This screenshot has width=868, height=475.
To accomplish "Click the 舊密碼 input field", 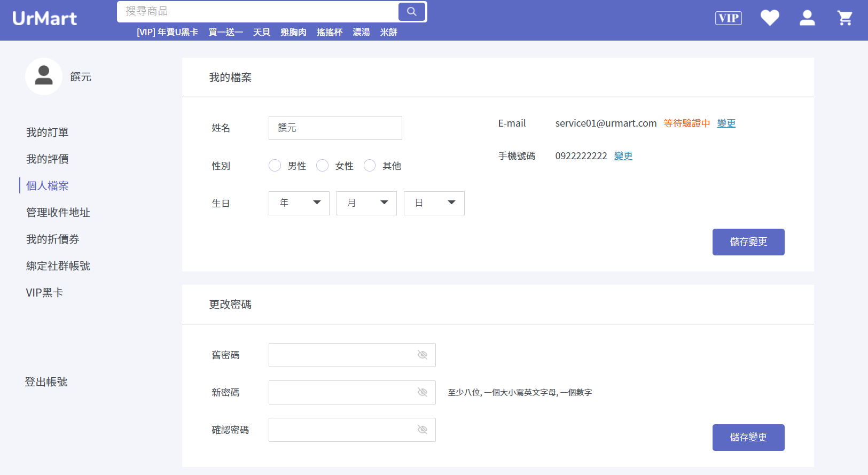I will tap(352, 355).
